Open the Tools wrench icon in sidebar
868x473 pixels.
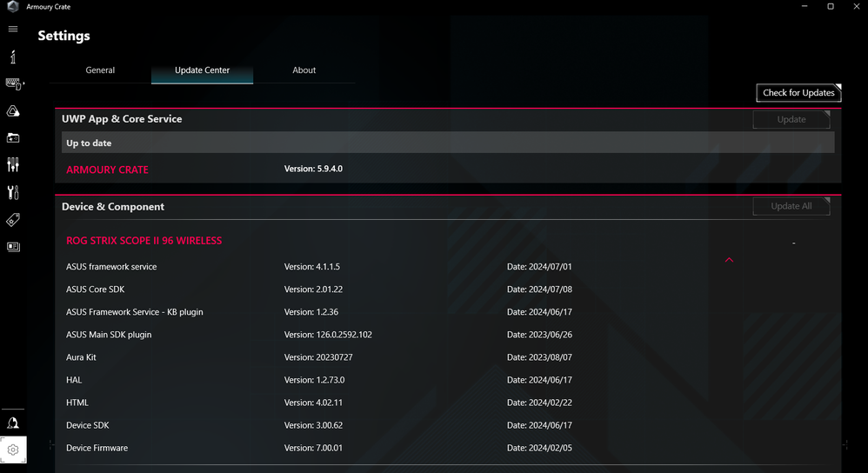click(x=13, y=192)
